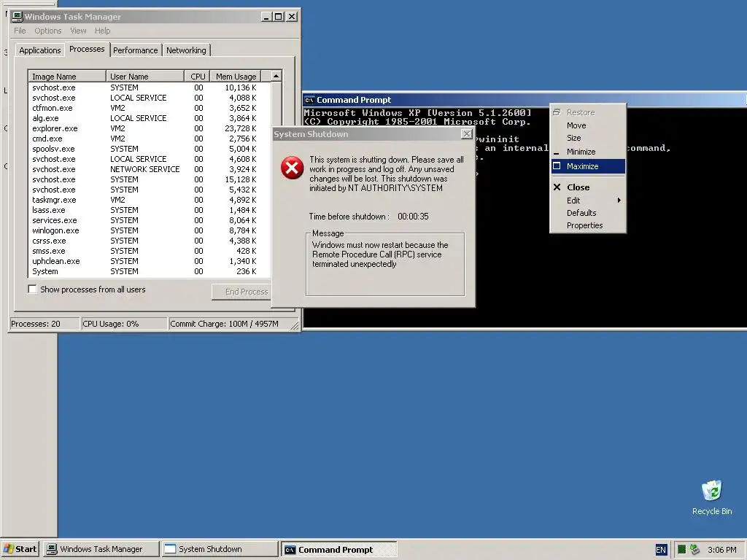Sort by User Name column header
This screenshot has width=747, height=560.
point(145,76)
